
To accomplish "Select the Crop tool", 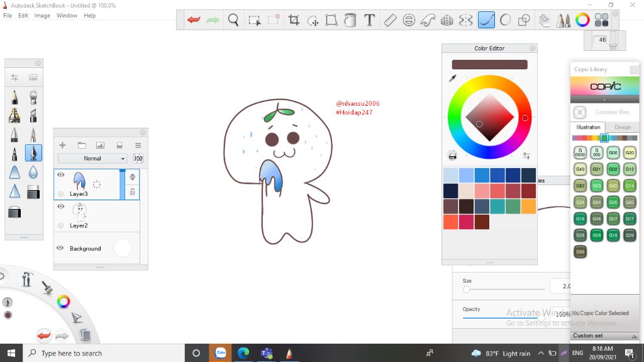I will tap(294, 20).
